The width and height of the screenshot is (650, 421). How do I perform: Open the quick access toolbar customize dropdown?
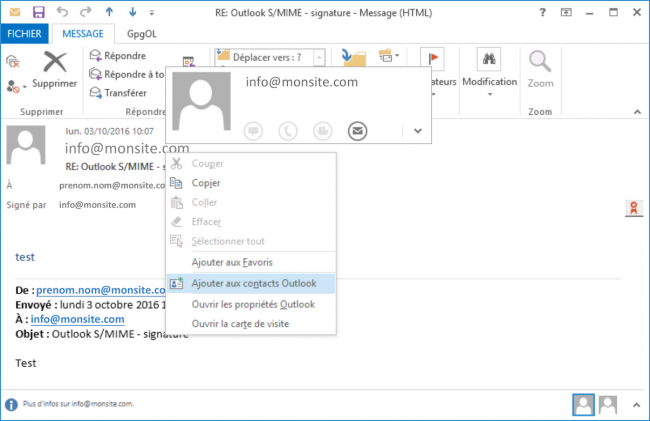[152, 13]
